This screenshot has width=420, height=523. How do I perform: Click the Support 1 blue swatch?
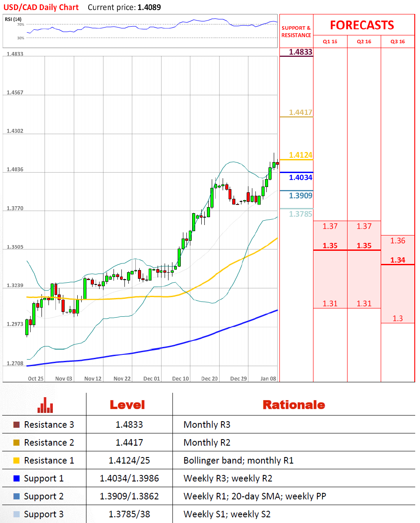pos(16,478)
